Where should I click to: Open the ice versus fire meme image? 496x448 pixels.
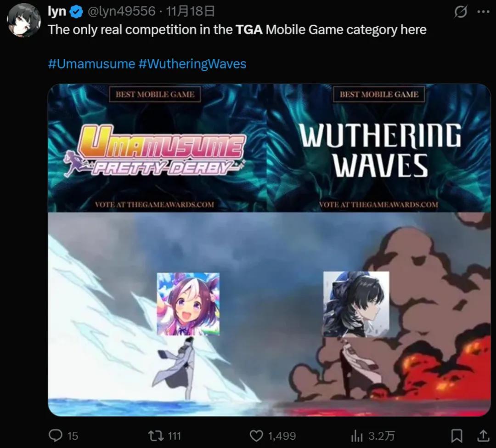point(269,314)
